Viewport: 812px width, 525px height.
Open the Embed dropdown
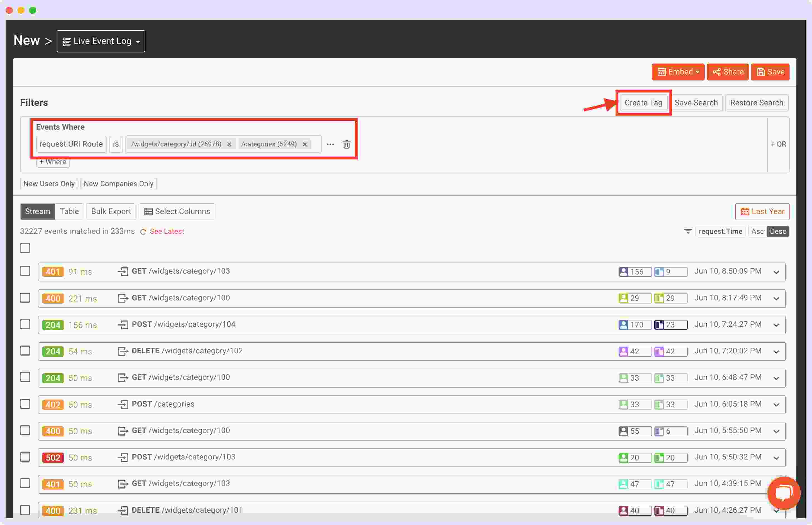coord(678,72)
